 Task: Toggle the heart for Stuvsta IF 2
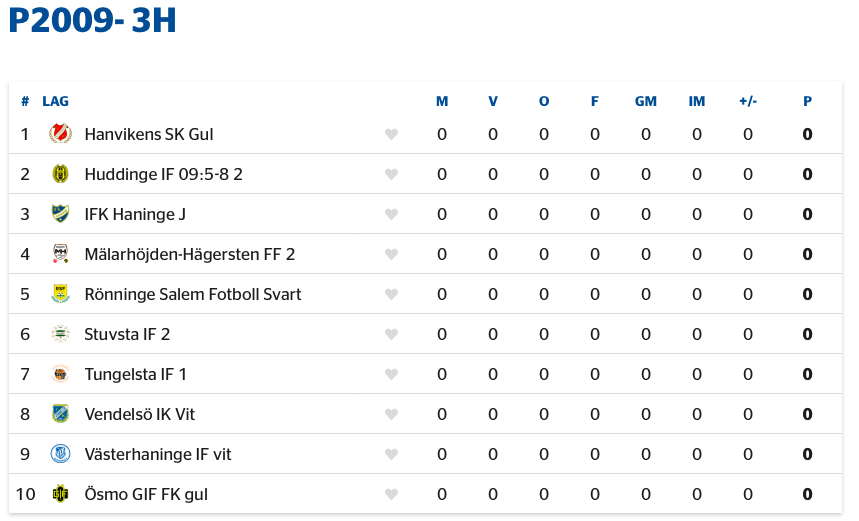[x=392, y=335]
